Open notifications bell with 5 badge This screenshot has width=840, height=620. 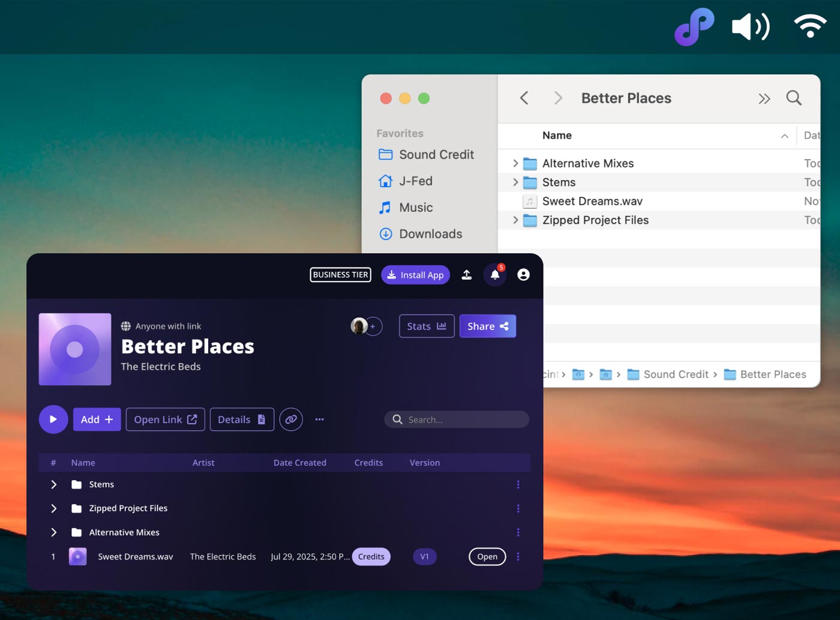click(495, 274)
